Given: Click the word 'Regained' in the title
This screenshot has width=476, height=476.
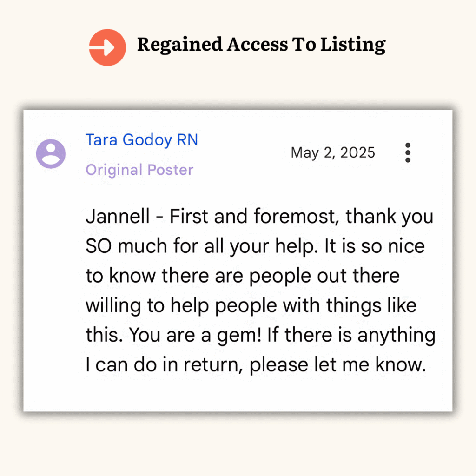Looking at the screenshot, I should (x=180, y=45).
